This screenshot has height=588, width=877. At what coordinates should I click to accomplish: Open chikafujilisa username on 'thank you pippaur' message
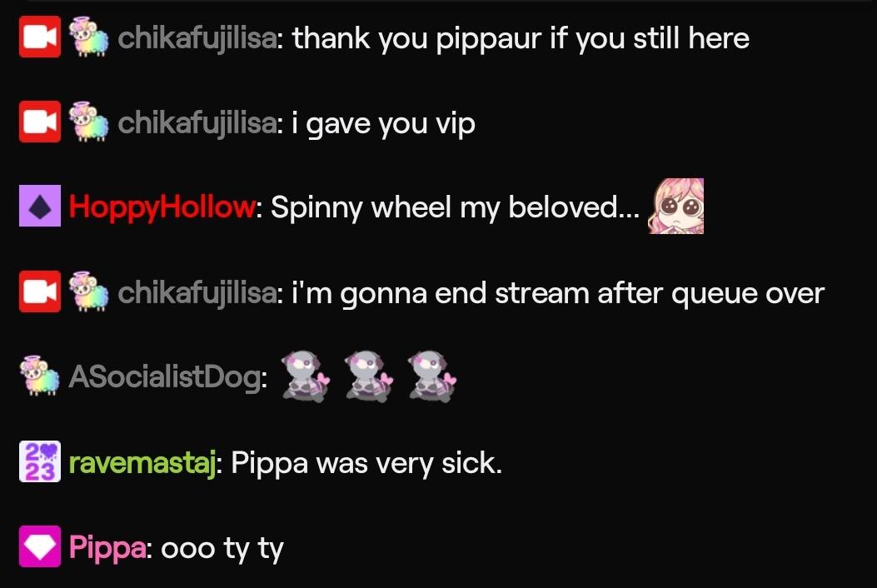197,38
